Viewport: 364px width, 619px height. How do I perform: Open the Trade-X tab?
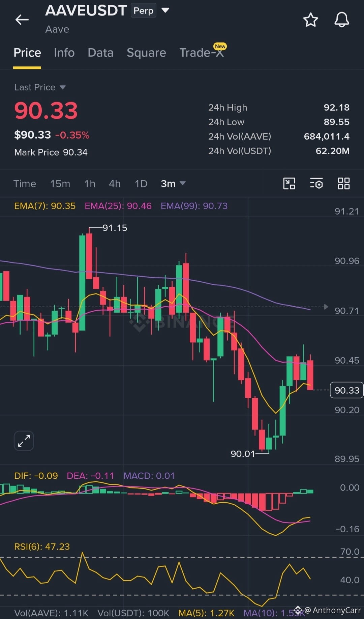pyautogui.click(x=202, y=53)
